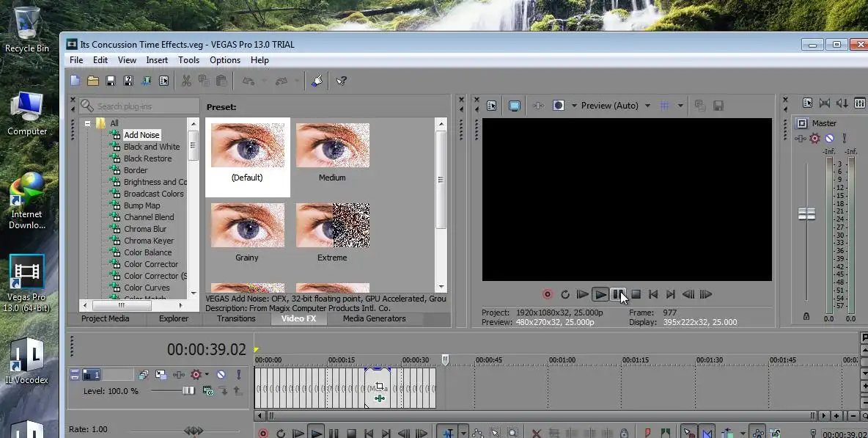Click the Open folder toolbar icon
Viewport: 868px width, 438px height.
pos(93,81)
